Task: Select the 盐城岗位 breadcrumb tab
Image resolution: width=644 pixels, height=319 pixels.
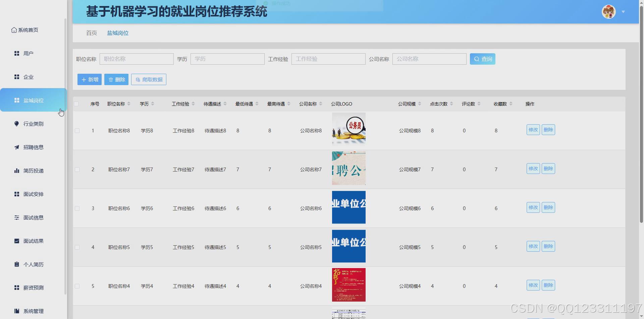Action: (118, 33)
